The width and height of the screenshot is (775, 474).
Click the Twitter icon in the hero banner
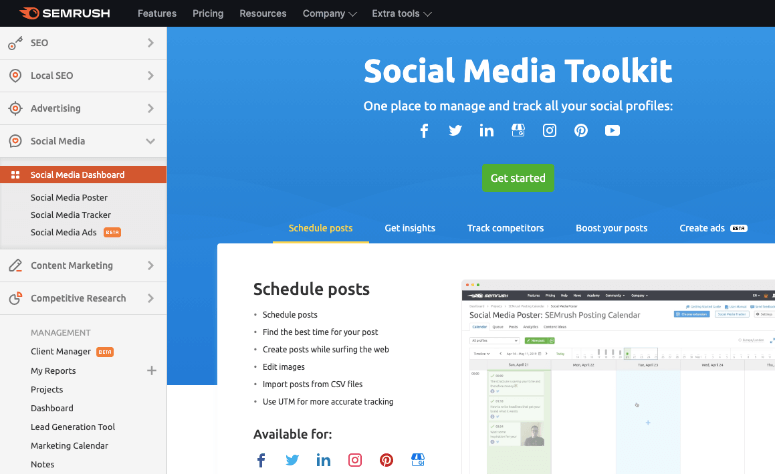(455, 130)
